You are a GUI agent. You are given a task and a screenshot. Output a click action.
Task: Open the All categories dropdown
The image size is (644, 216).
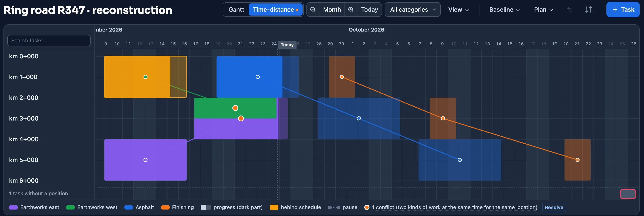coord(412,10)
